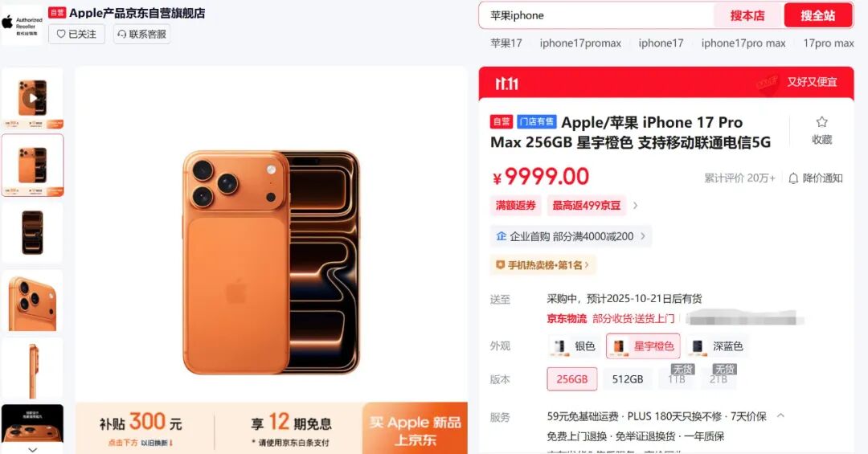Choose the 512GB storage version
The image size is (868, 454).
point(627,379)
